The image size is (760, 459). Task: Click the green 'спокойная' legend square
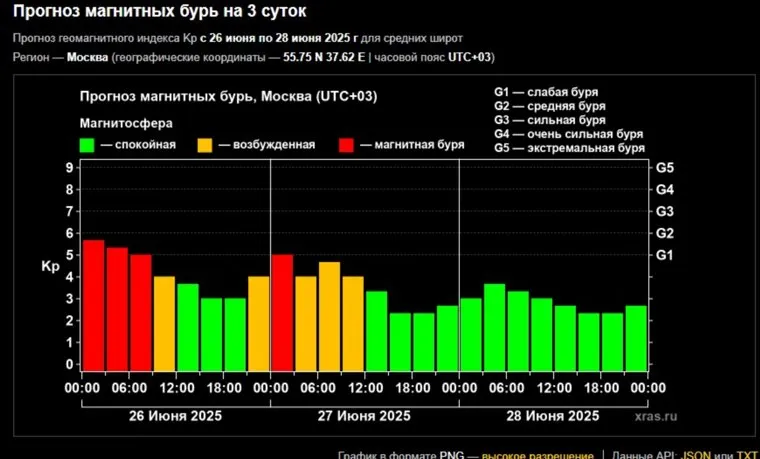(x=89, y=145)
